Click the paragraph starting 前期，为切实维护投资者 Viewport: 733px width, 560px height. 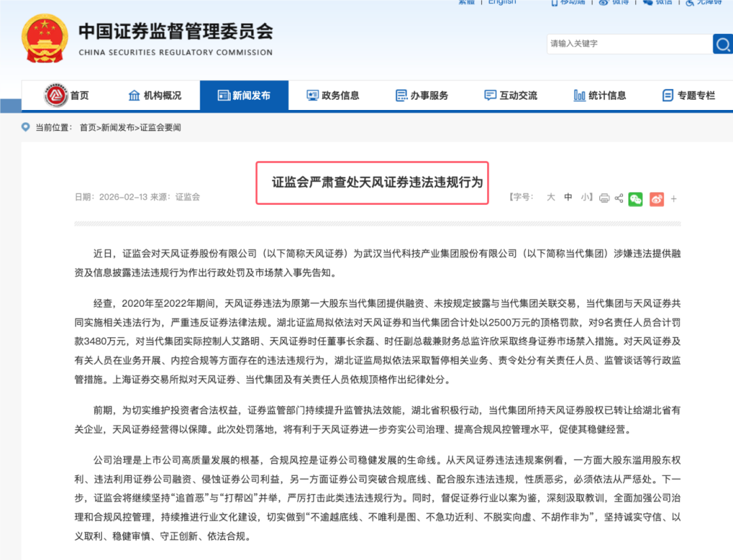pyautogui.click(x=377, y=419)
